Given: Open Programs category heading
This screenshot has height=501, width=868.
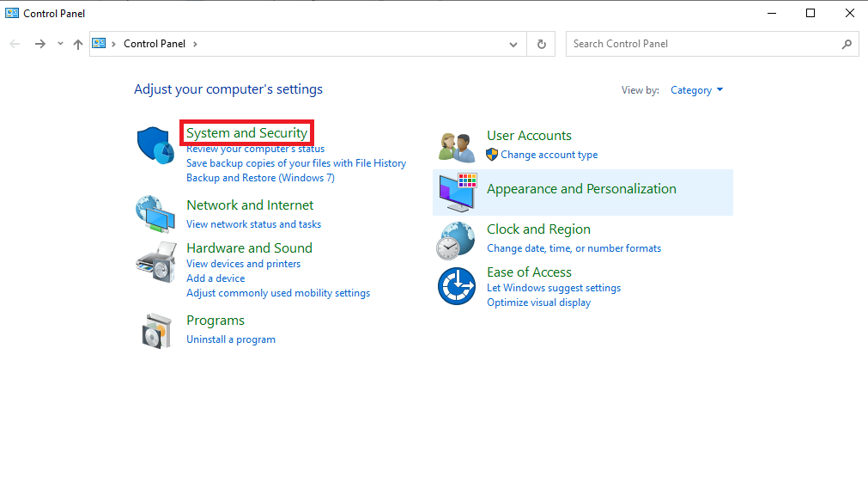Looking at the screenshot, I should pos(215,321).
